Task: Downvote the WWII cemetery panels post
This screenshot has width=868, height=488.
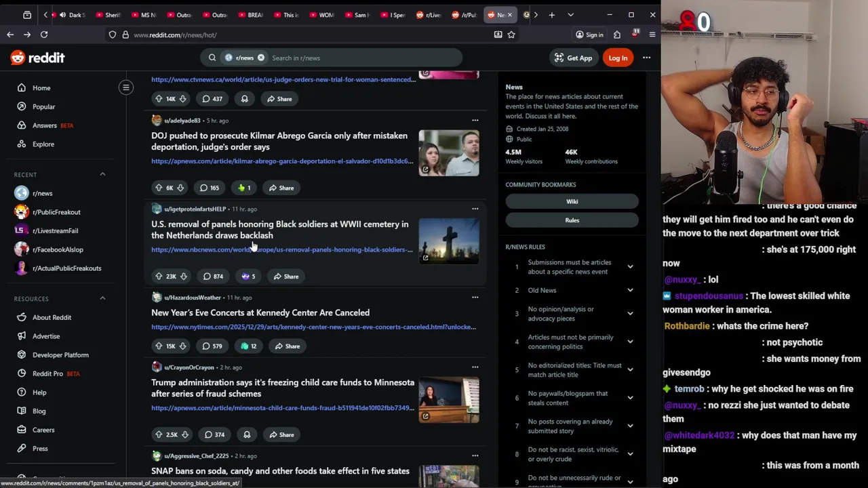Action: 183,277
